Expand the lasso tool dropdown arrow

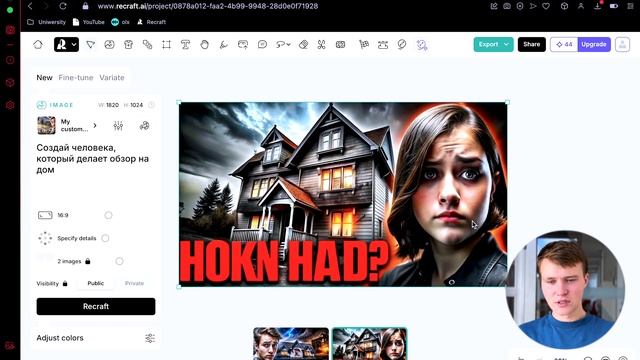(x=289, y=44)
